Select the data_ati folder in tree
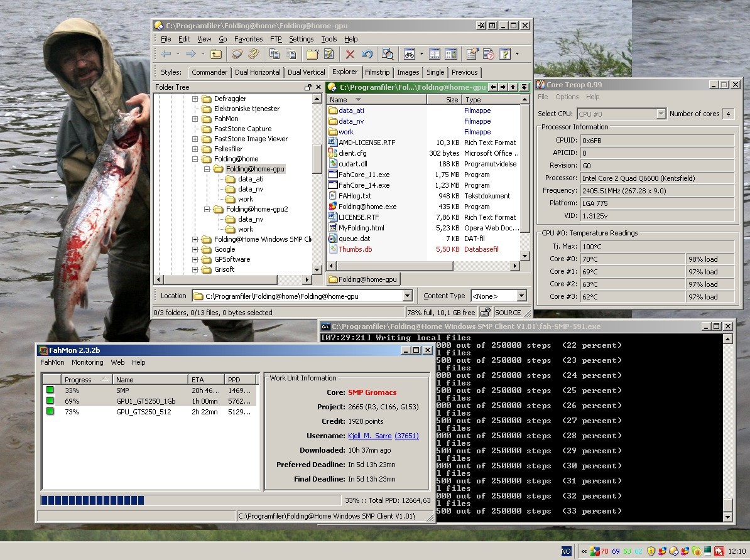 click(x=251, y=179)
